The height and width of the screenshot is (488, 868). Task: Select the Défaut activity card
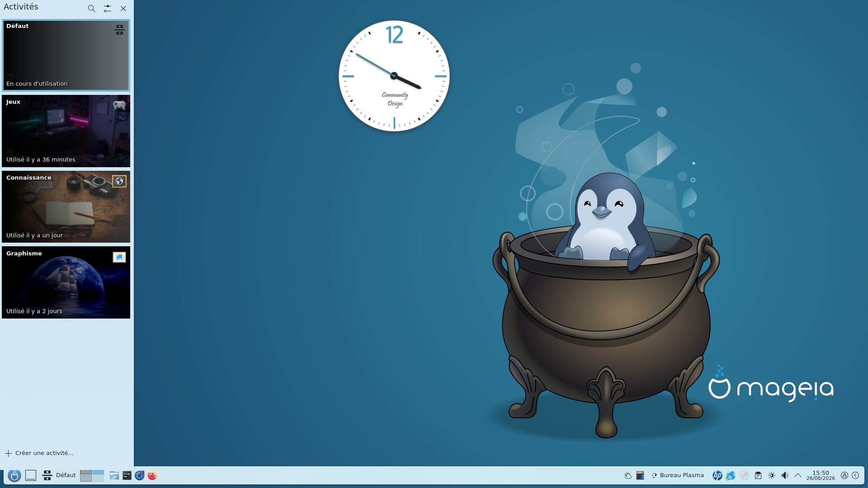(66, 55)
